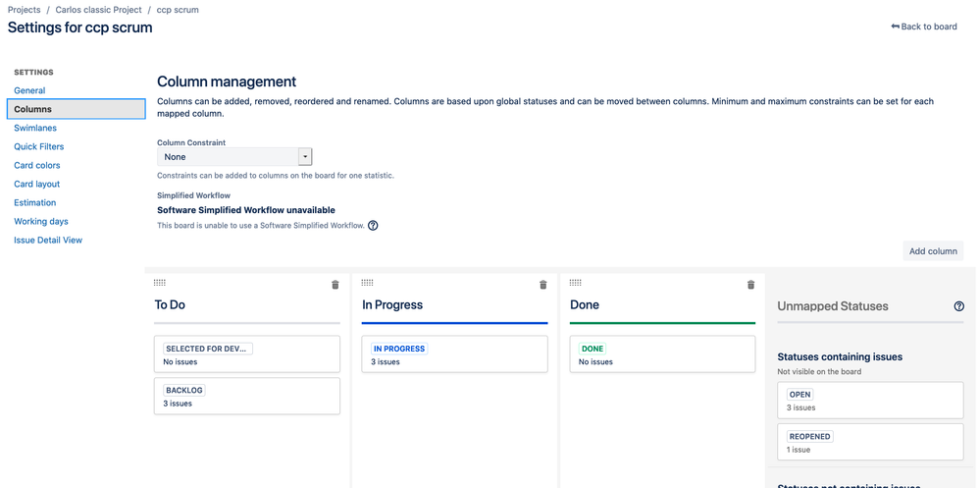980x488 pixels.
Task: Click the Column management heading
Action: 227,81
